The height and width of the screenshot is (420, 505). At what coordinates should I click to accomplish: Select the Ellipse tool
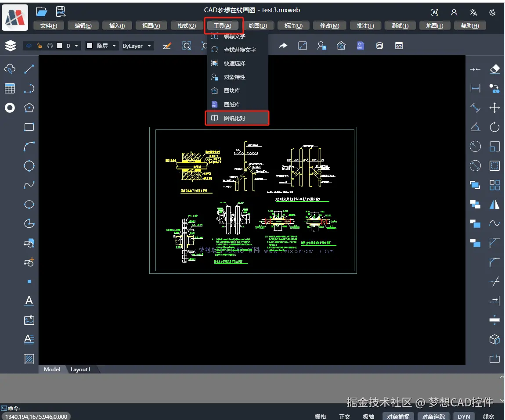[29, 205]
